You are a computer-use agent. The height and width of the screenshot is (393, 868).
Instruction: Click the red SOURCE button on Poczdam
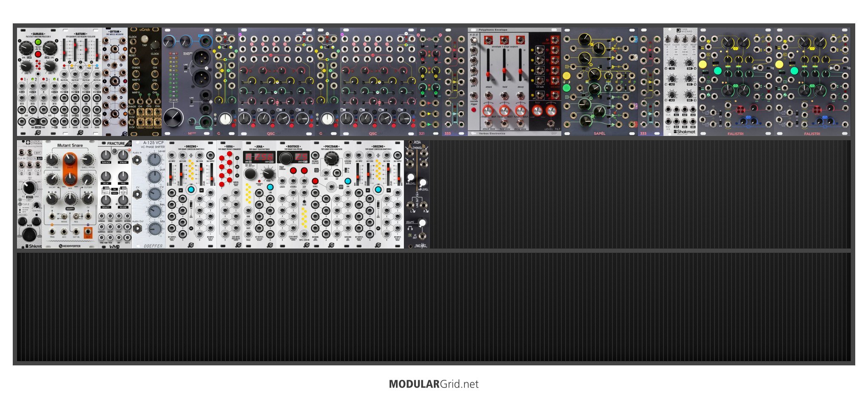point(315,181)
